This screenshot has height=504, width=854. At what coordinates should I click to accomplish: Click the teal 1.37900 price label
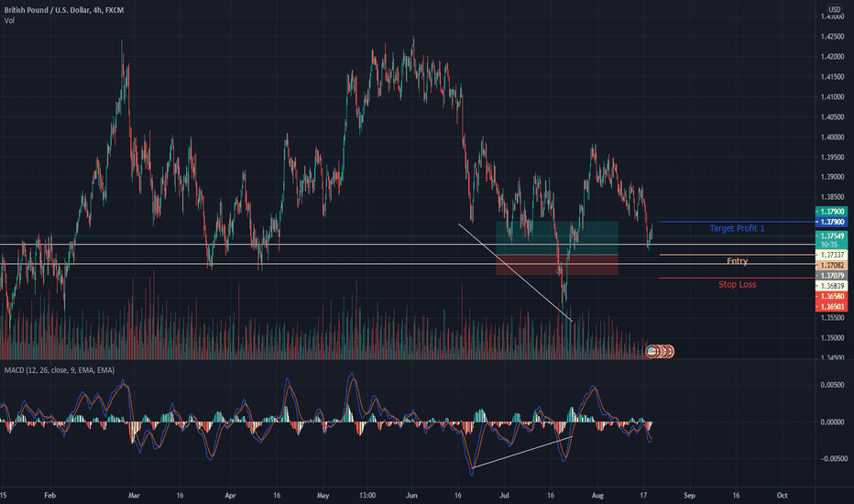point(832,212)
